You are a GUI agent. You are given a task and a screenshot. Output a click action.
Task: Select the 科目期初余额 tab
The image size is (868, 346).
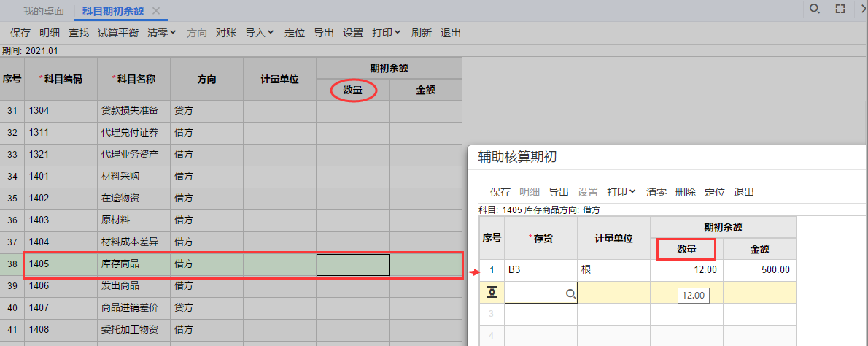(x=114, y=11)
